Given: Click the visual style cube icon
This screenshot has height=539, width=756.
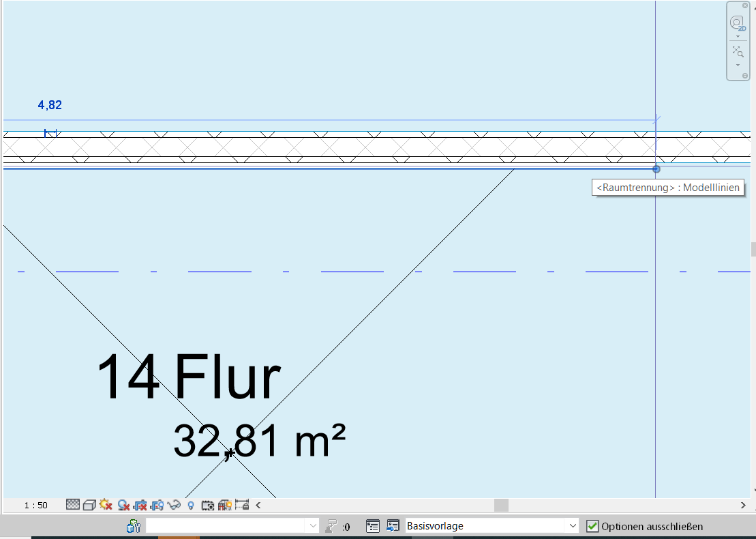Looking at the screenshot, I should (x=89, y=505).
